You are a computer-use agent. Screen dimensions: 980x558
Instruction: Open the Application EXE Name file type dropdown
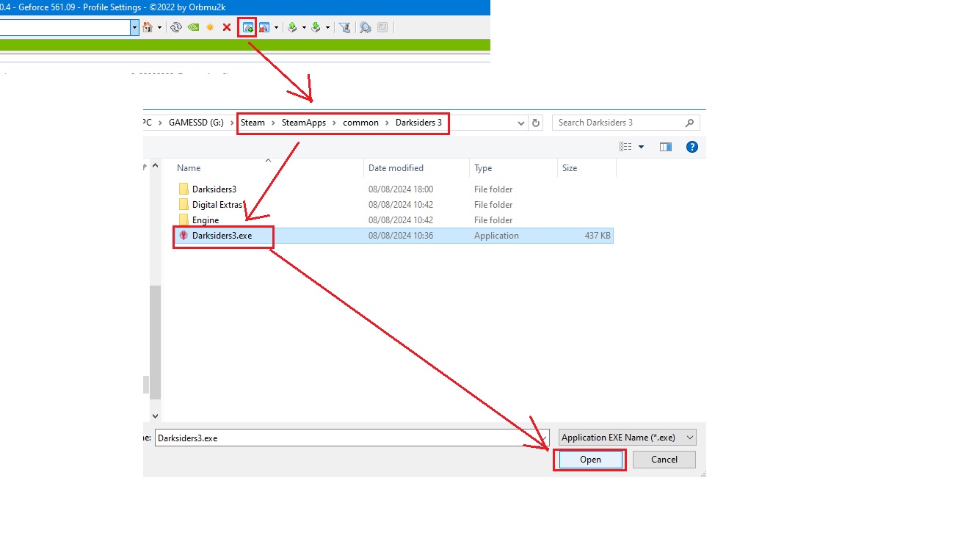(x=628, y=438)
